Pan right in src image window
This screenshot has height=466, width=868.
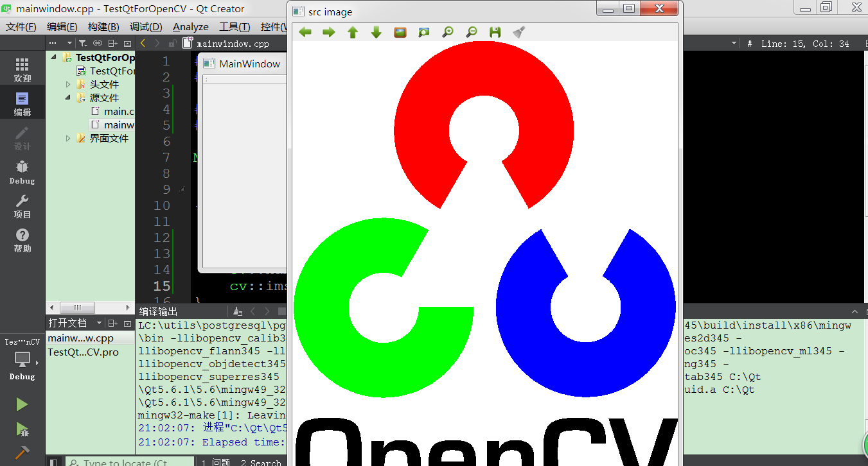[329, 32]
